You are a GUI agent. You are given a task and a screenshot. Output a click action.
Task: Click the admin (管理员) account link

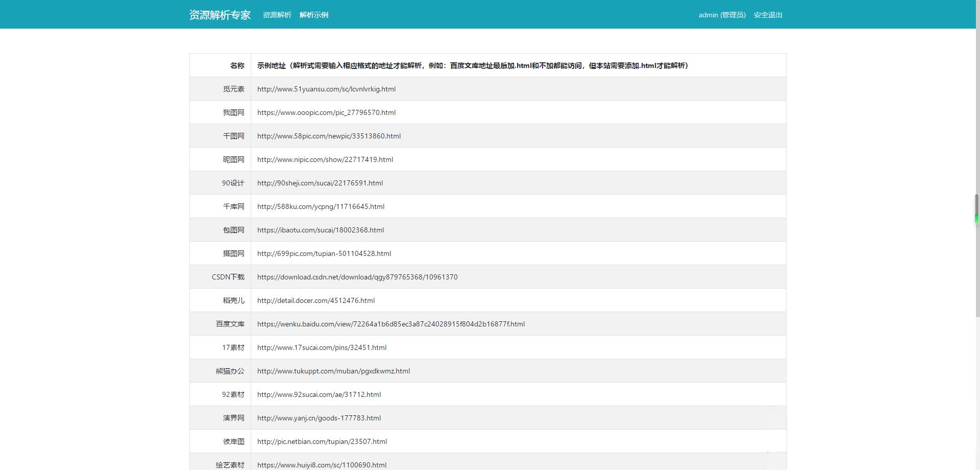click(x=722, y=15)
